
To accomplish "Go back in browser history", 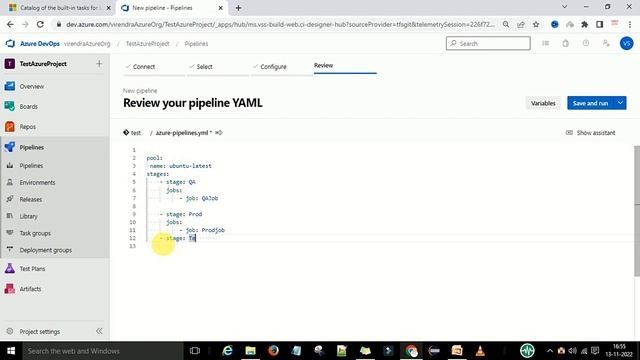I will pos(10,24).
